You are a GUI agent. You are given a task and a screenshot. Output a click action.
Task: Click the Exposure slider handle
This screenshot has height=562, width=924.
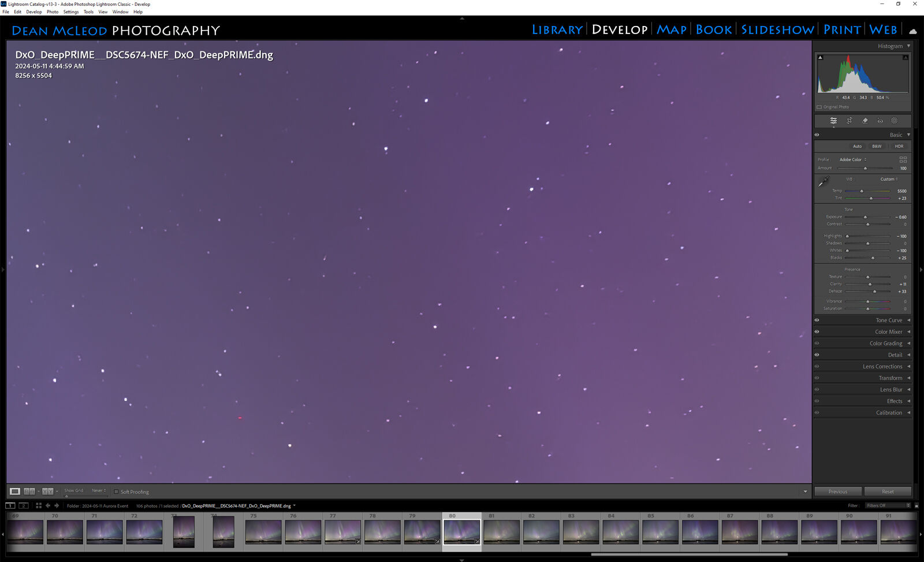[x=865, y=217]
